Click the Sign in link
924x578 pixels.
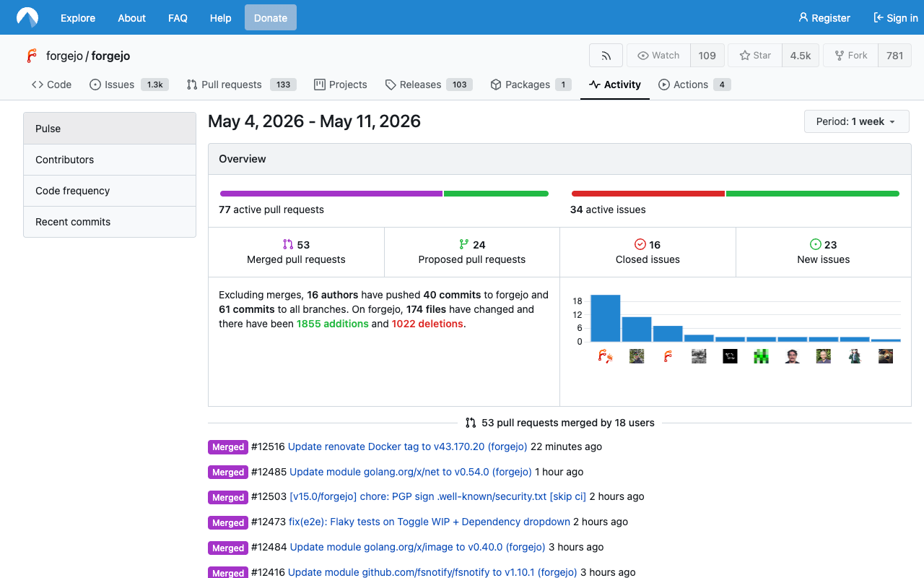[x=896, y=18]
